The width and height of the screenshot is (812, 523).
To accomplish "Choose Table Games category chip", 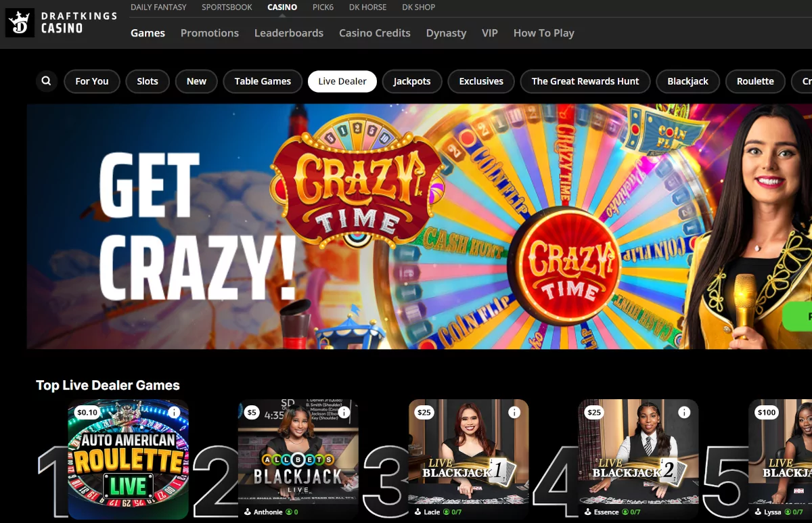I will click(263, 81).
